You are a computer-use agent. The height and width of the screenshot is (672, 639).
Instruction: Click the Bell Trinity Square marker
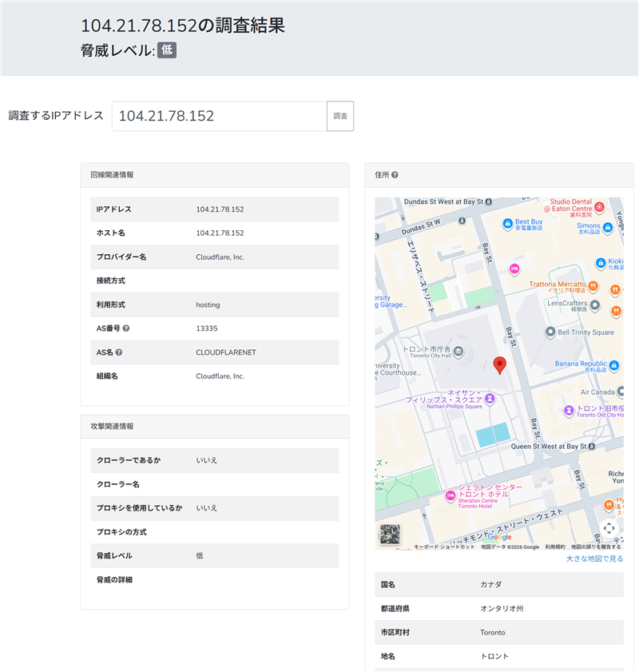(549, 332)
